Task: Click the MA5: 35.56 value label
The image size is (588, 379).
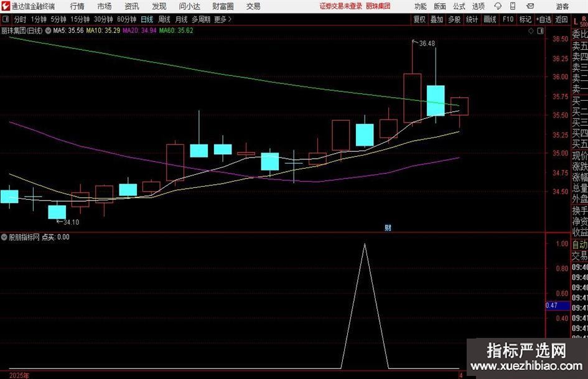Action: coord(68,30)
